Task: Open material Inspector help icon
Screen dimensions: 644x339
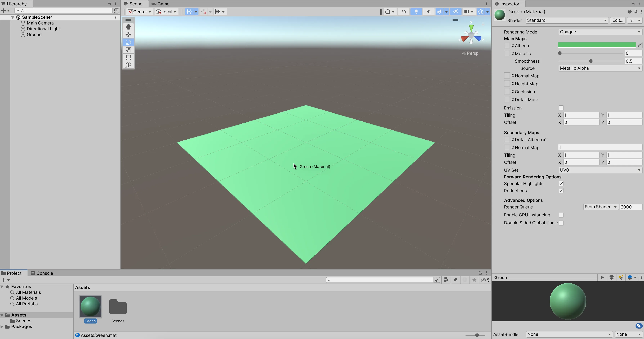Action: 629,12
